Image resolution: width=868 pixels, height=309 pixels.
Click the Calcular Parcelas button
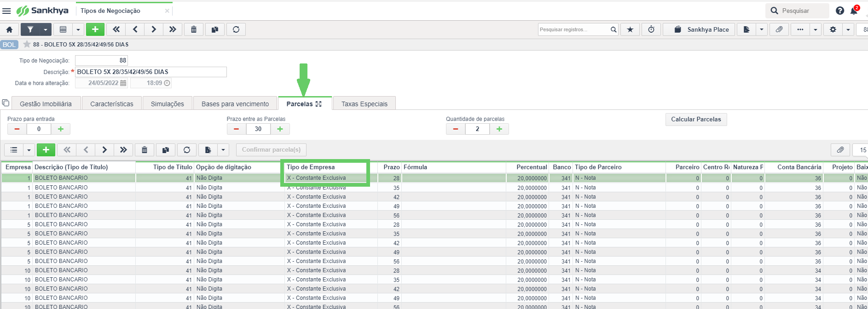point(696,119)
